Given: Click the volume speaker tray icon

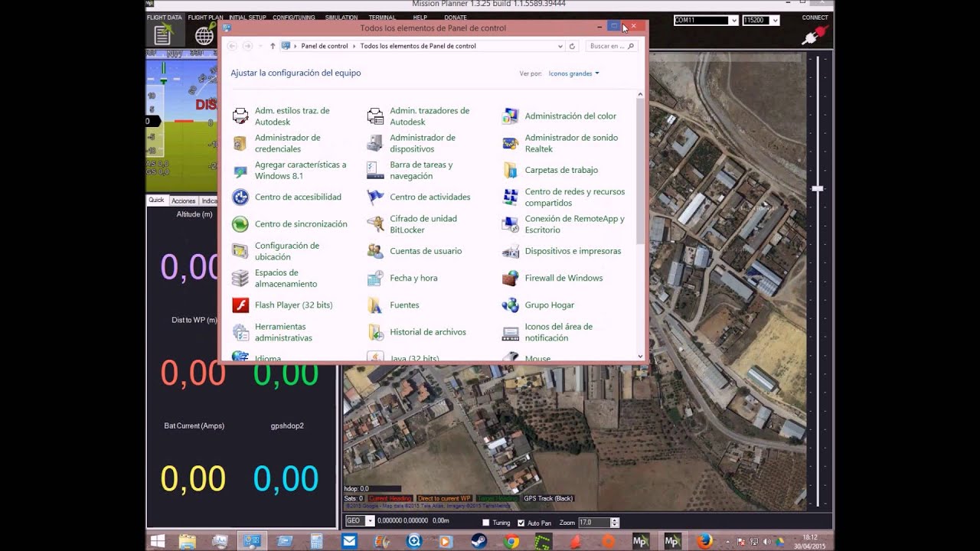Looking at the screenshot, I should point(767,541).
